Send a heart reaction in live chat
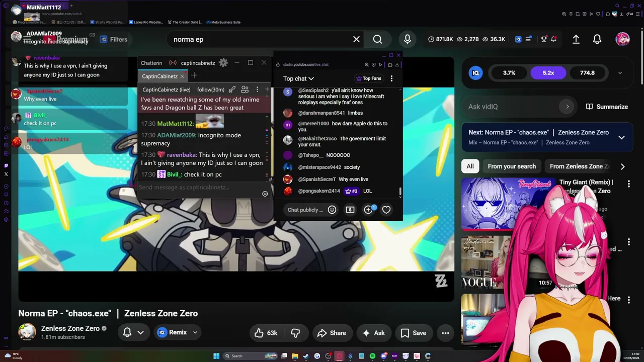Screen dimensions: 644x362 [x=386, y=210]
